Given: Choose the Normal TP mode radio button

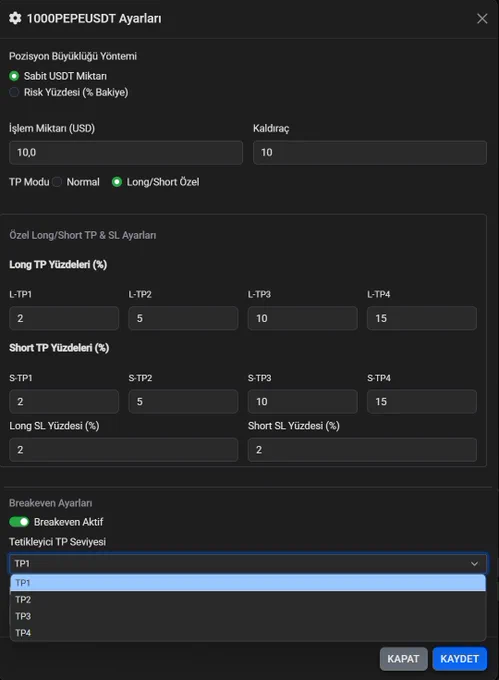Looking at the screenshot, I should point(57,182).
